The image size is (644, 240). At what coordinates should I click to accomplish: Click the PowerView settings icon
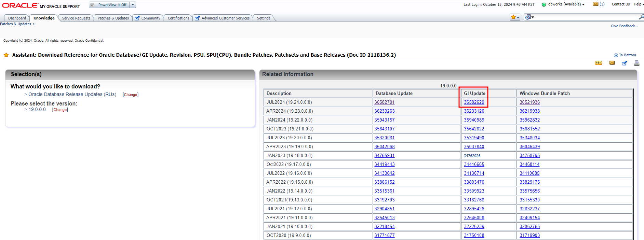tap(92, 5)
